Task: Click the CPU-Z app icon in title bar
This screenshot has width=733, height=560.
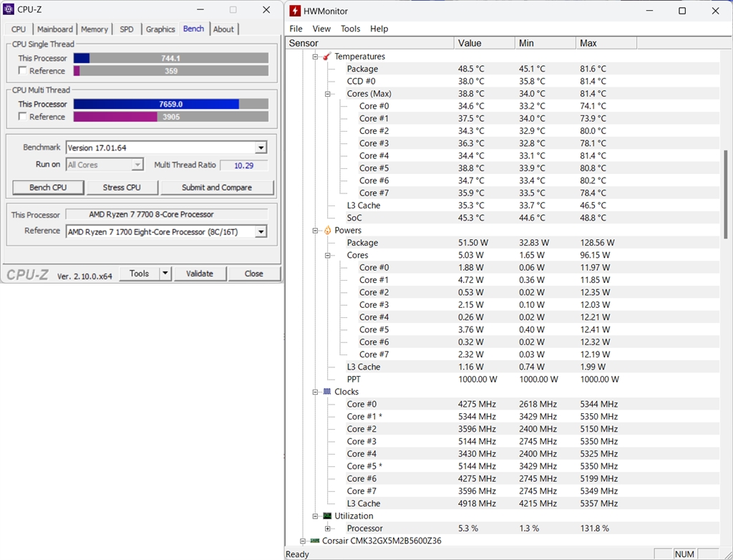Action: pyautogui.click(x=9, y=10)
